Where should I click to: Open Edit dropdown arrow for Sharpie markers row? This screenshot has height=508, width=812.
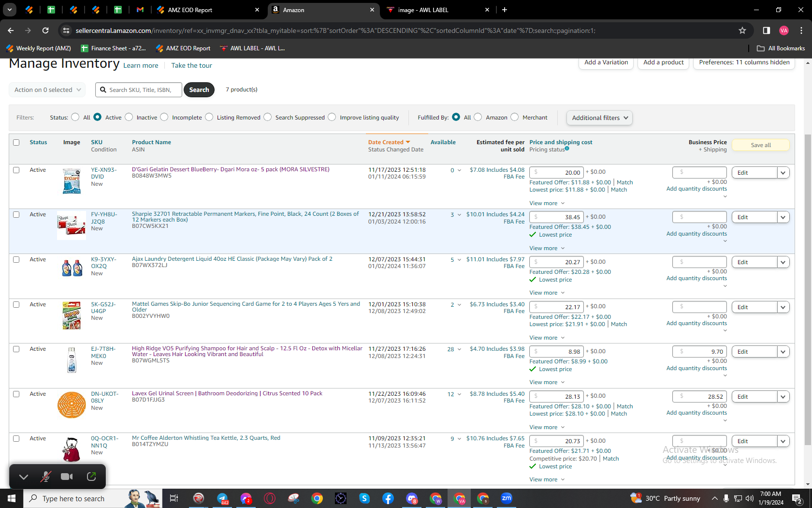point(783,217)
